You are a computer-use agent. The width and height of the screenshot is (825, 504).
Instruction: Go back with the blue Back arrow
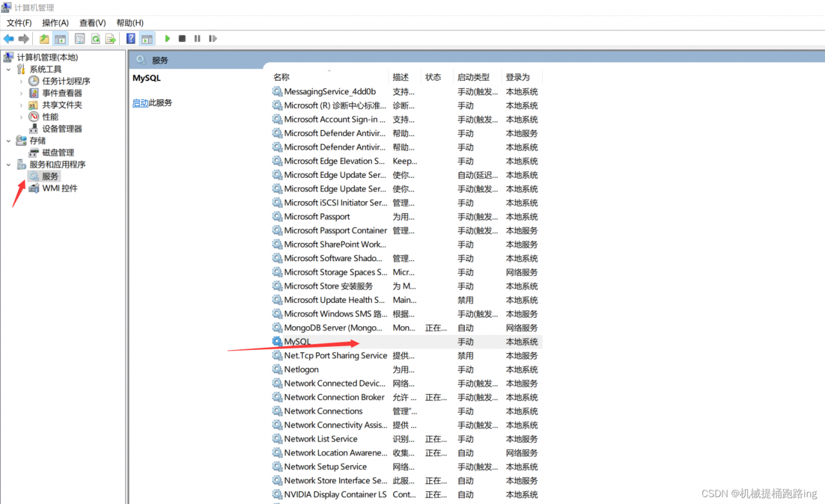(x=9, y=39)
